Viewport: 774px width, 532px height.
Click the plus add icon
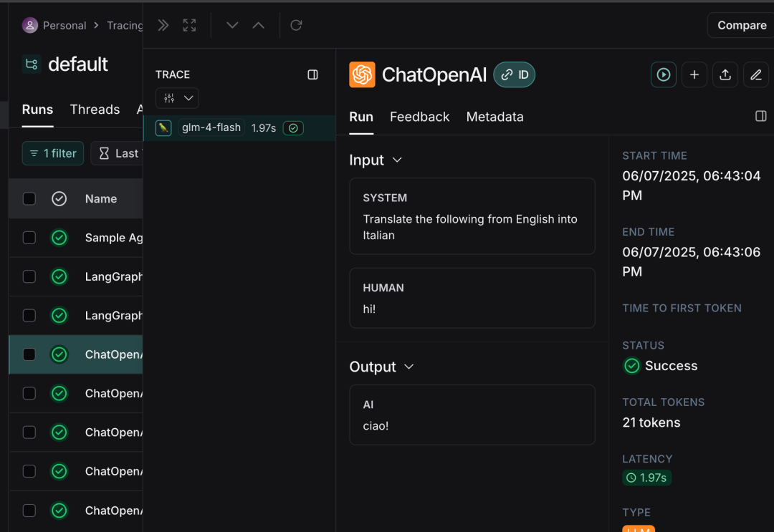point(694,74)
